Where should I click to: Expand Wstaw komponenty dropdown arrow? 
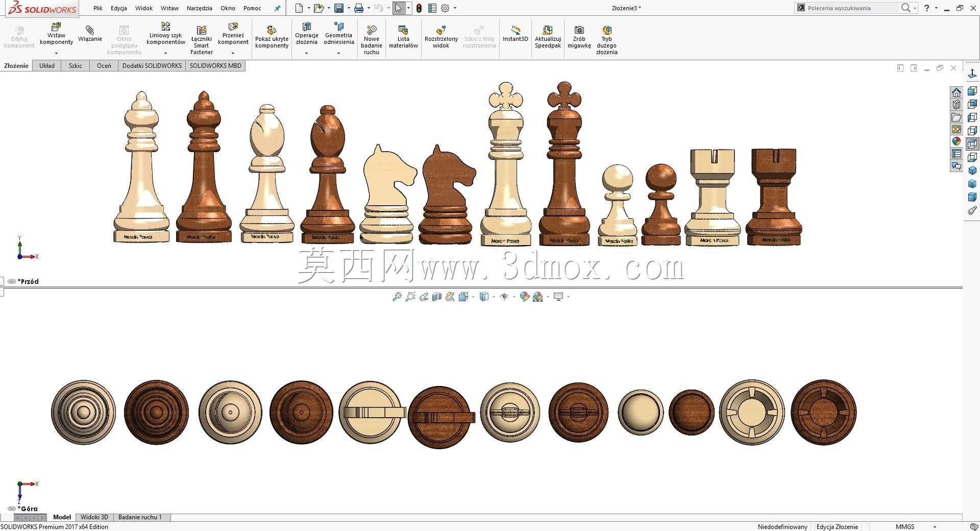(56, 53)
